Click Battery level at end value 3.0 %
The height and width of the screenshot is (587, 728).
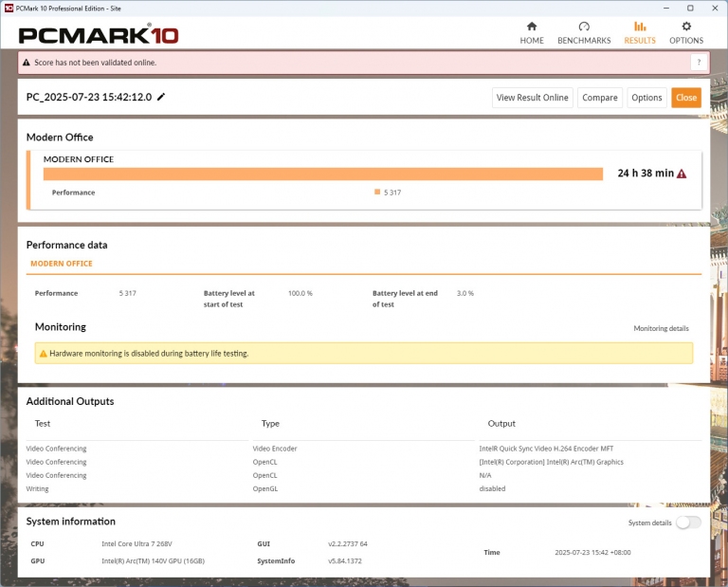coord(465,293)
